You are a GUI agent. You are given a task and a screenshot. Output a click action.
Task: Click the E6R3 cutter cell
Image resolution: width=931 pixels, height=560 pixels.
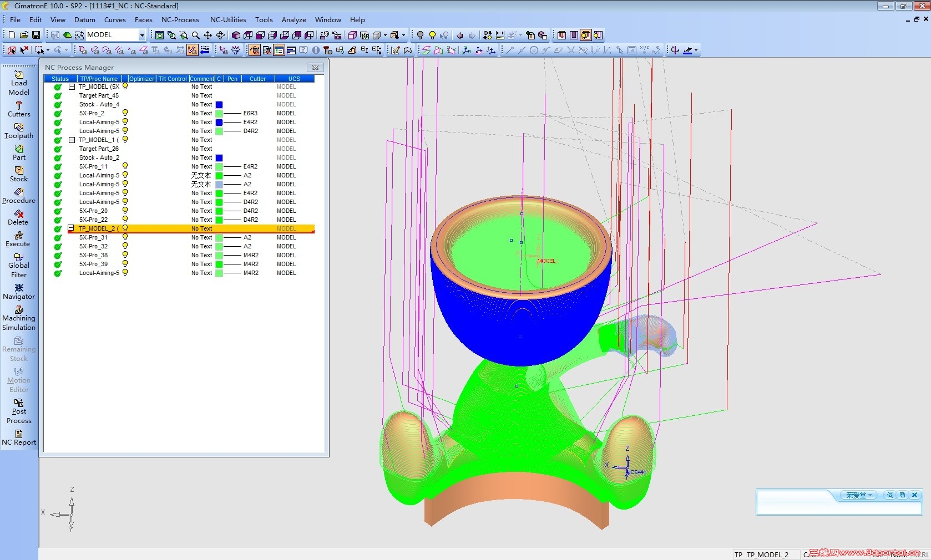[x=250, y=113]
